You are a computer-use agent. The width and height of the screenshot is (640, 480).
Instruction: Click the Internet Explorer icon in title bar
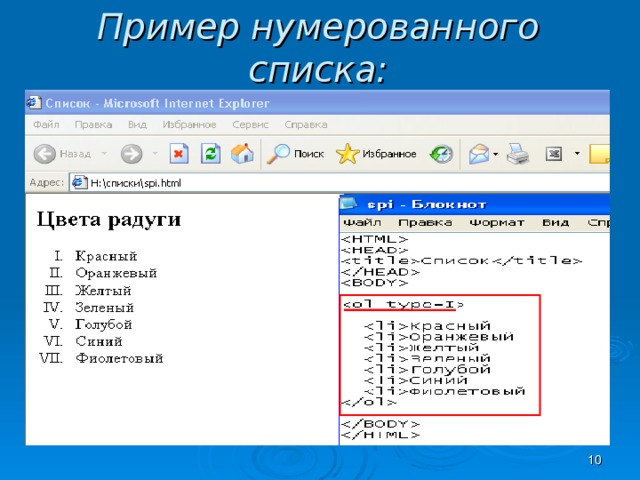pyautogui.click(x=33, y=102)
